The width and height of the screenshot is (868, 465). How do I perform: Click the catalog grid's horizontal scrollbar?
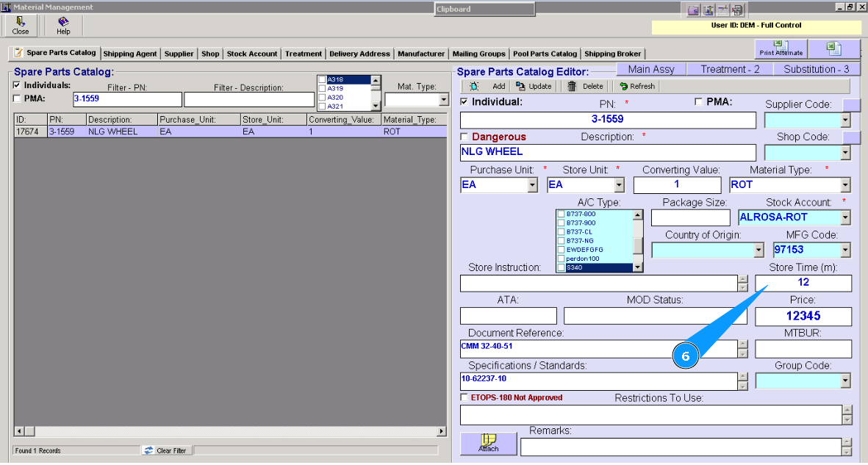click(228, 432)
